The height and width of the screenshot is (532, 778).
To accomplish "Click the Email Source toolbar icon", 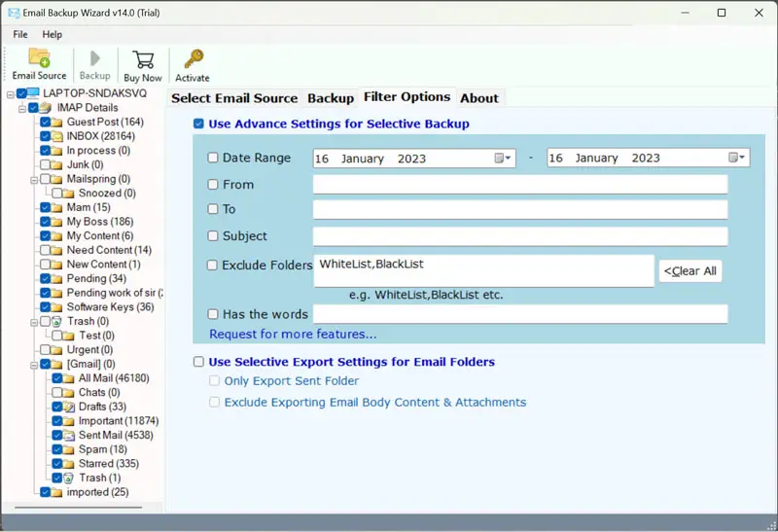I will coord(39,58).
